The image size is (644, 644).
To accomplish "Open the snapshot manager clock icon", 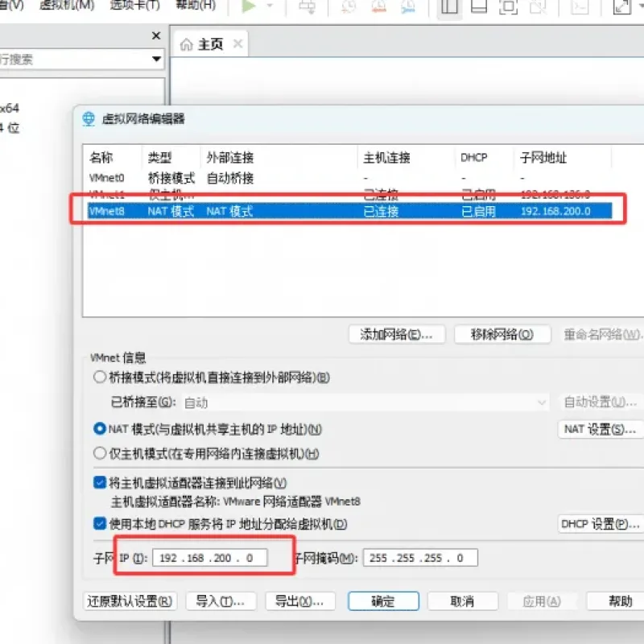I will pos(408,6).
